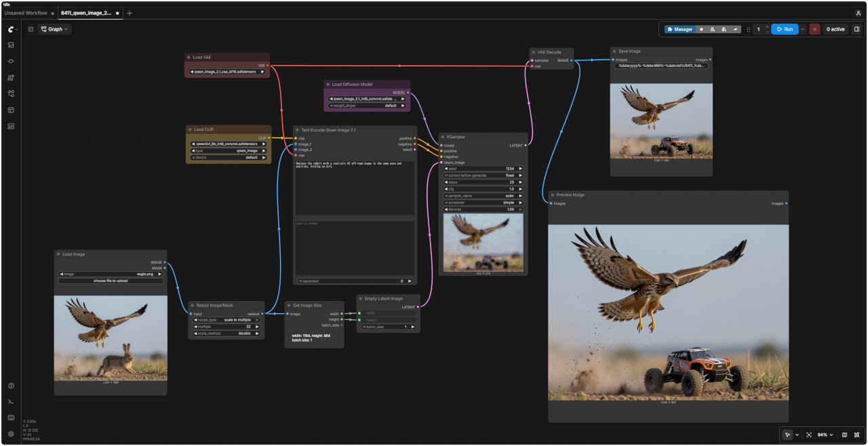Open the sampler_name euler dropdown
Image resolution: width=868 pixels, height=446 pixels.
[x=484, y=195]
